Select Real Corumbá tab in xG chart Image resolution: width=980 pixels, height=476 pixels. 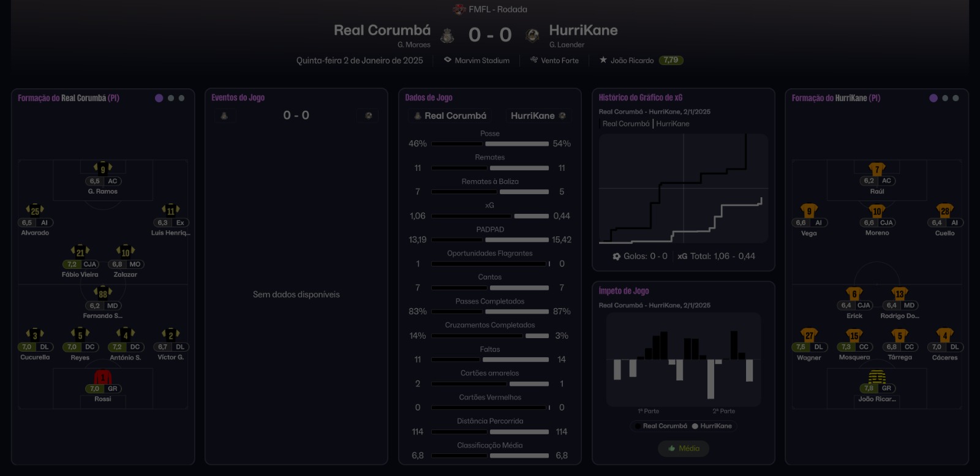625,124
